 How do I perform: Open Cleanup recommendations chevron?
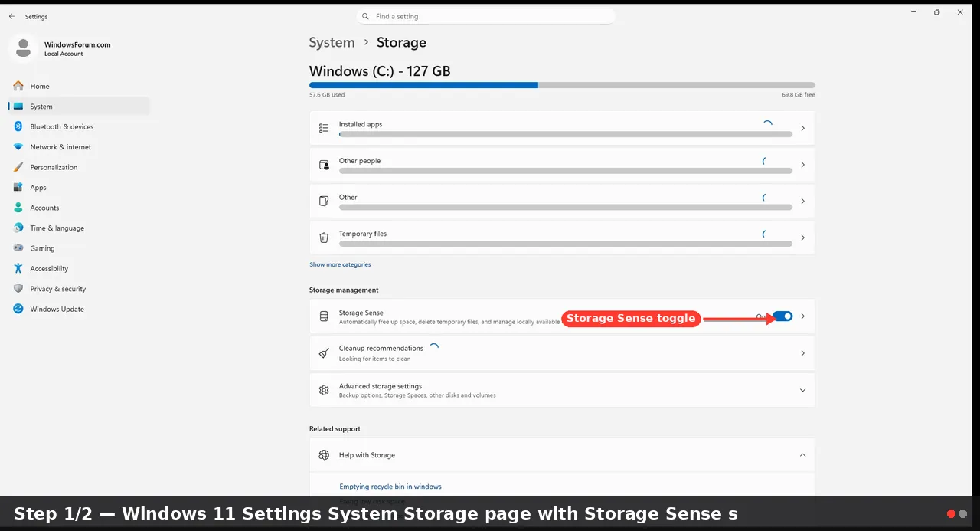pos(802,353)
